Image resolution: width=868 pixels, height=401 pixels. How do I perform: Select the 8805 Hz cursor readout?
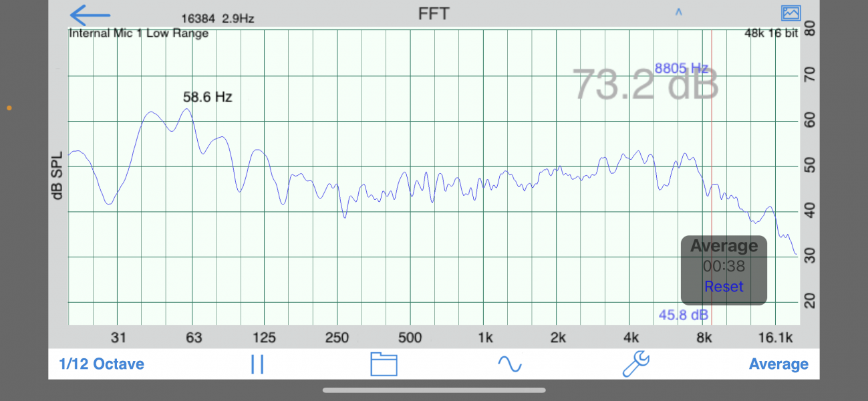pos(681,68)
